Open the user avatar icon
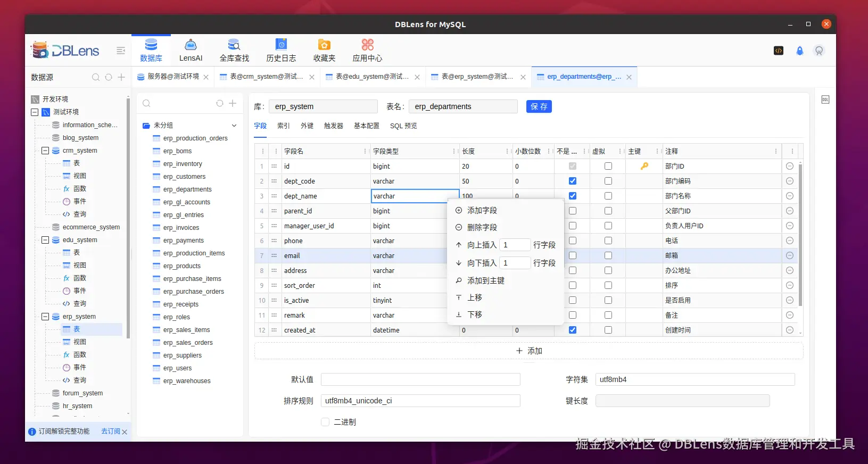868x464 pixels. tap(819, 51)
